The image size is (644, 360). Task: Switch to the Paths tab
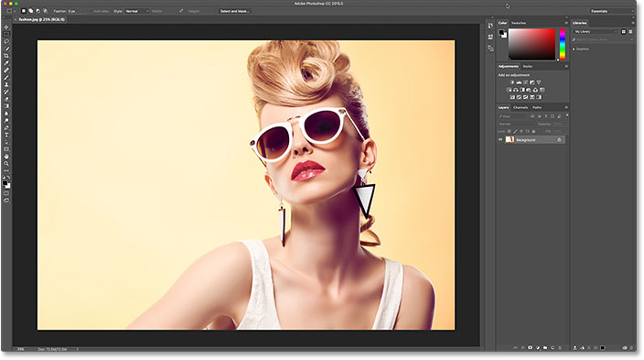pos(537,107)
